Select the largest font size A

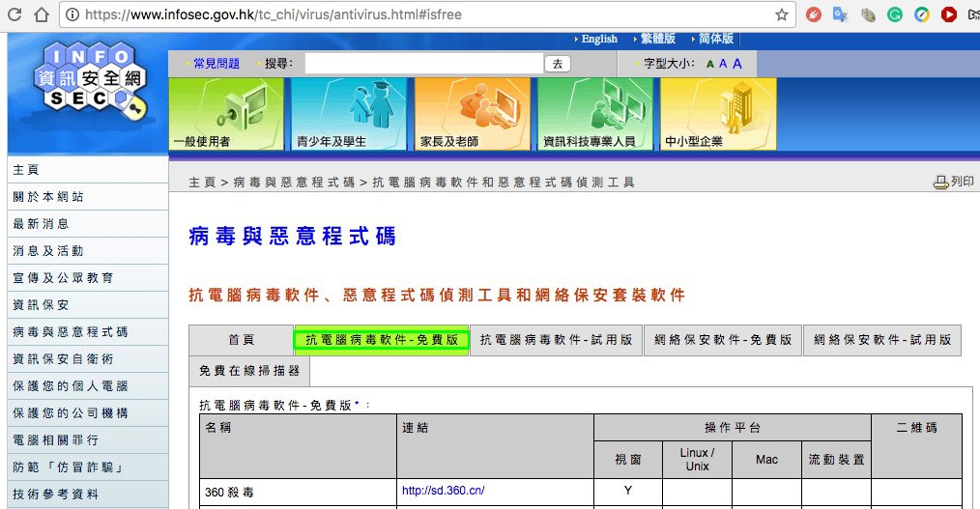(x=737, y=64)
